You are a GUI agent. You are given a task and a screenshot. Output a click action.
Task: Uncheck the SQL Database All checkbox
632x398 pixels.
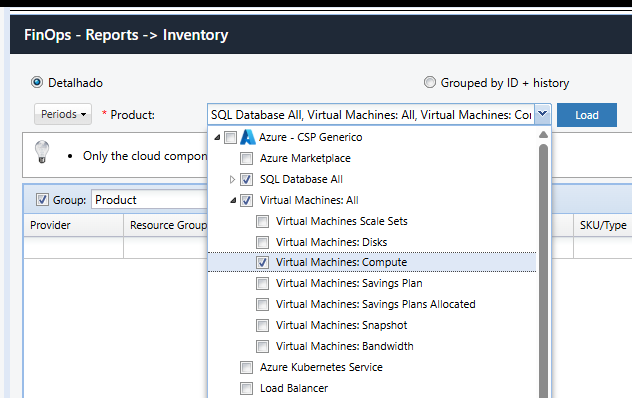point(246,179)
